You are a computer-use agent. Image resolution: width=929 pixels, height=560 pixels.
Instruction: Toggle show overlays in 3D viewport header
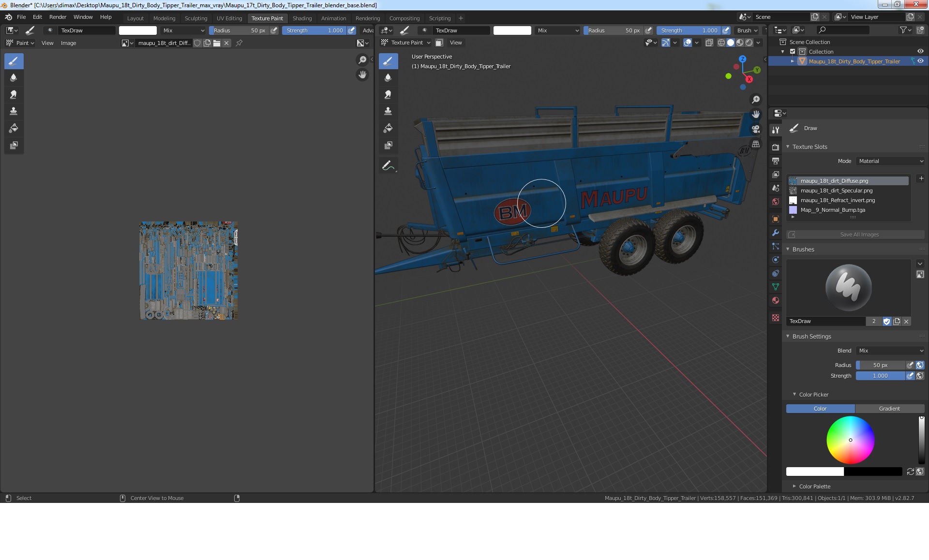coord(688,43)
